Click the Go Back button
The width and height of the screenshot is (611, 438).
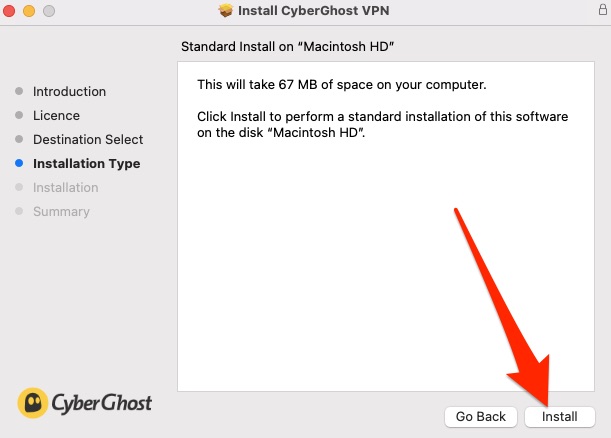coord(480,417)
